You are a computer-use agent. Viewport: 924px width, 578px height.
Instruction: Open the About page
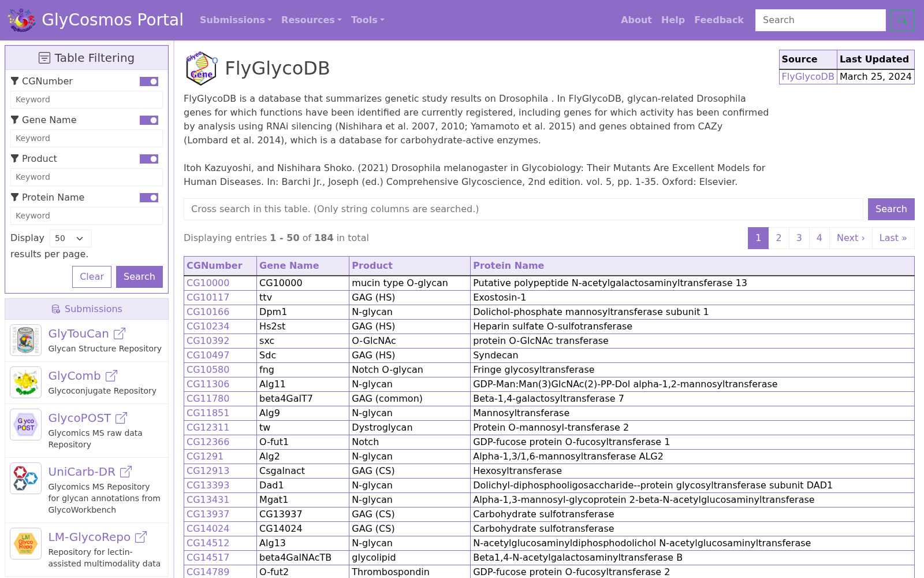point(636,20)
